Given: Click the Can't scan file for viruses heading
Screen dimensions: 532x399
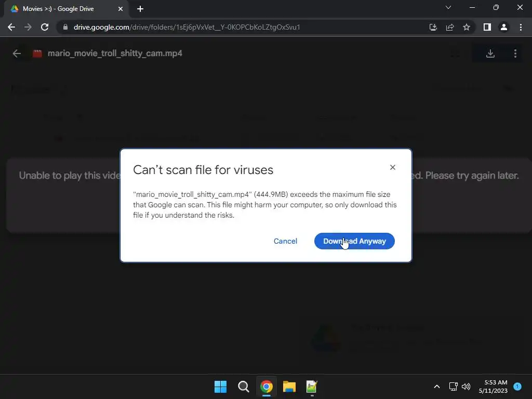Looking at the screenshot, I should [203, 170].
